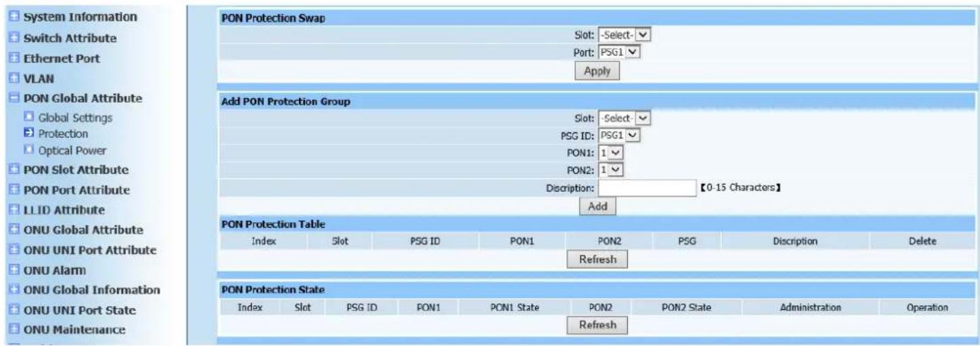This screenshot has width=980, height=346.
Task: Click the arrow icon beside Protection
Action: click(30, 134)
